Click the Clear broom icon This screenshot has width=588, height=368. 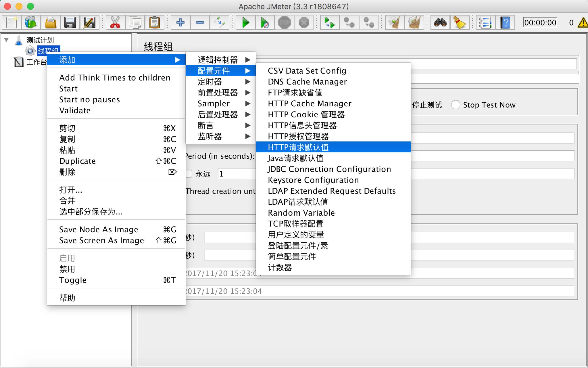395,22
